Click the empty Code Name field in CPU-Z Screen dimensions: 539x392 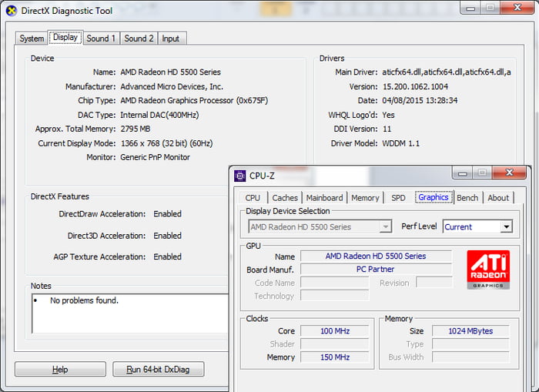coord(334,283)
